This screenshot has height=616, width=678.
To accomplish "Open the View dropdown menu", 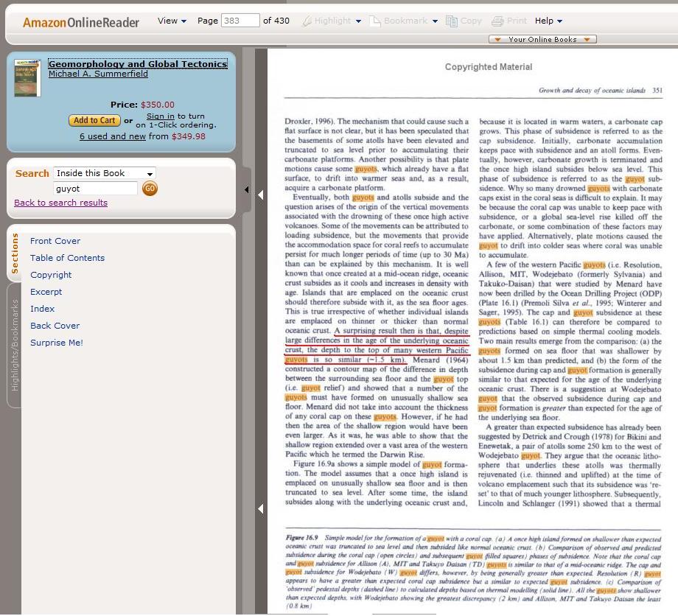I will [172, 21].
